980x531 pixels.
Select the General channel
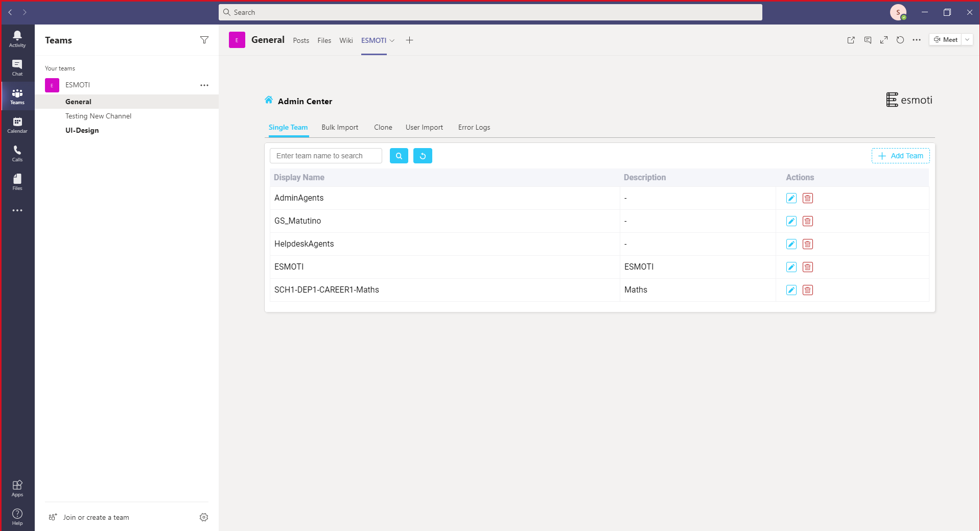tap(127, 102)
